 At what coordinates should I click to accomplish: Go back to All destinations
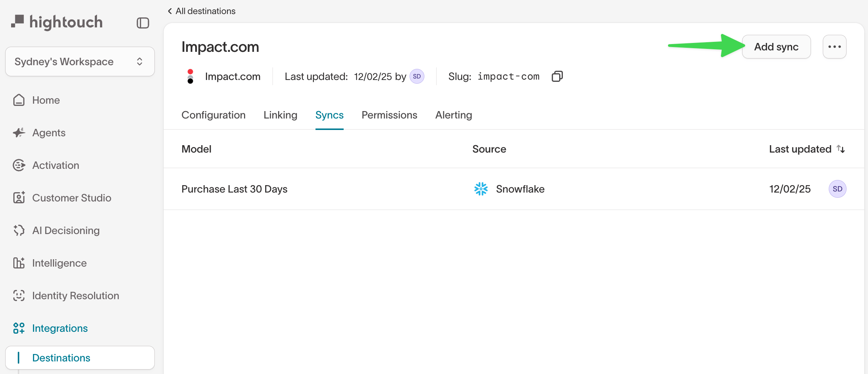(x=201, y=11)
